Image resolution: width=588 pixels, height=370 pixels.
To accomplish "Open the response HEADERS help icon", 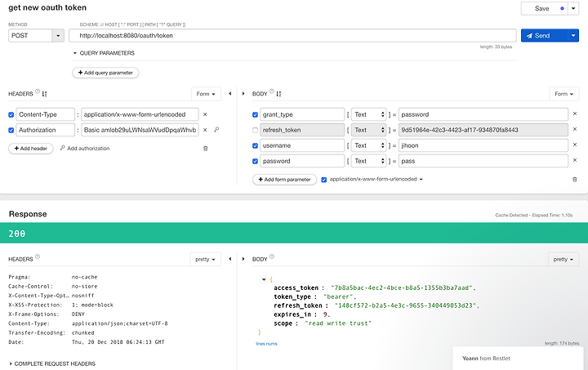I will (38, 256).
